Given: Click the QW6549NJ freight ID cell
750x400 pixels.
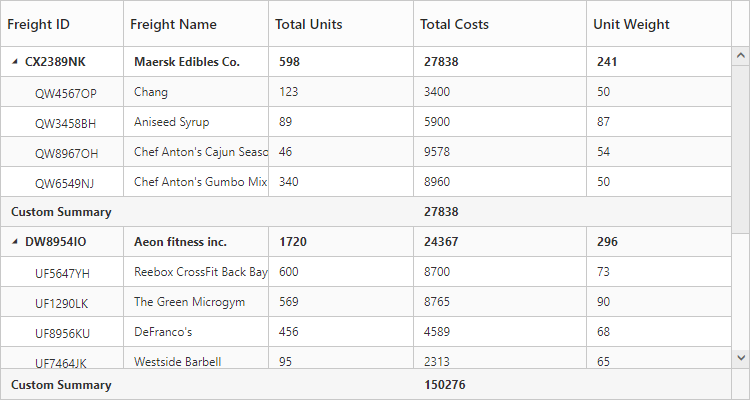Looking at the screenshot, I should pos(64,183).
